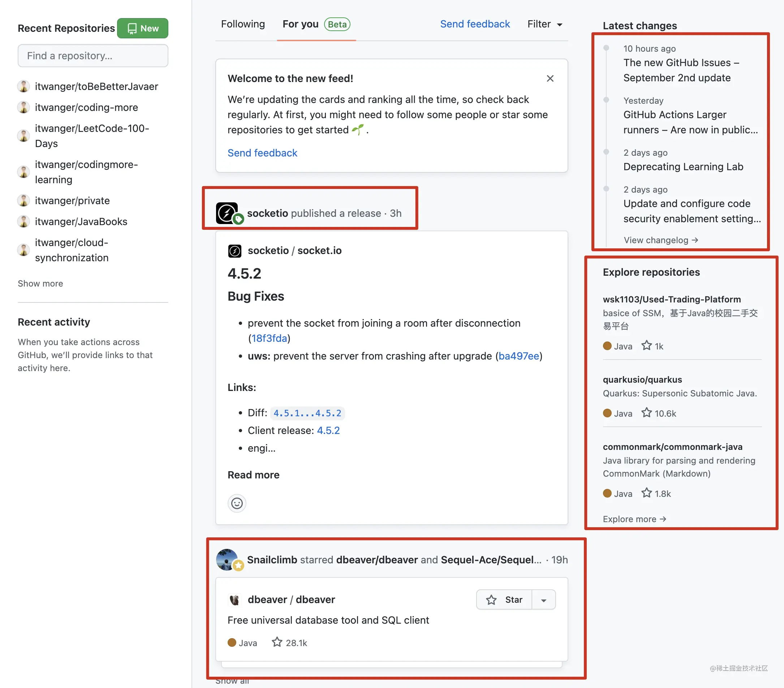784x688 pixels.
Task: Open commit 18f3fda link
Action: pos(269,338)
